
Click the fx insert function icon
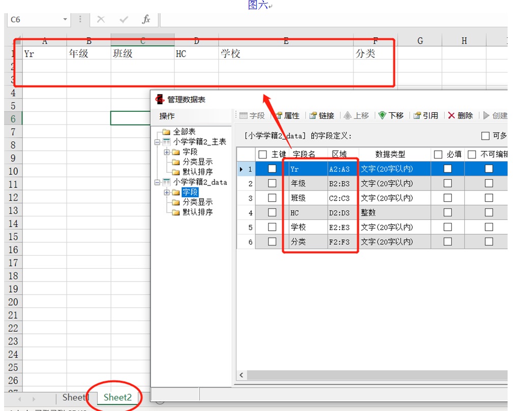(146, 19)
